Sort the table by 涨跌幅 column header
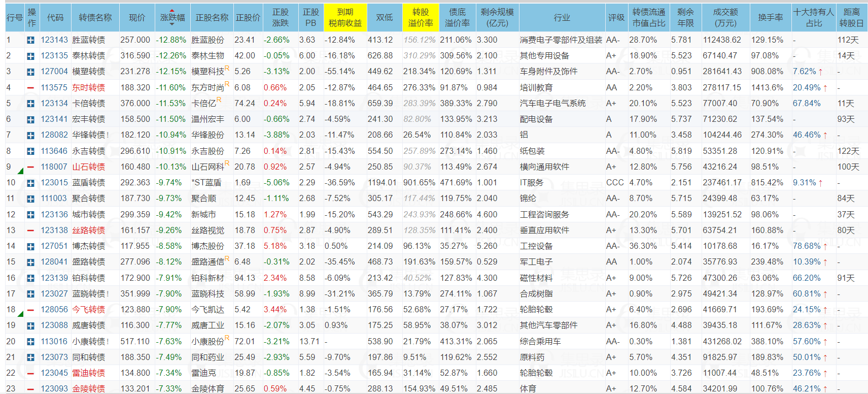The width and height of the screenshot is (868, 394). pos(171,17)
